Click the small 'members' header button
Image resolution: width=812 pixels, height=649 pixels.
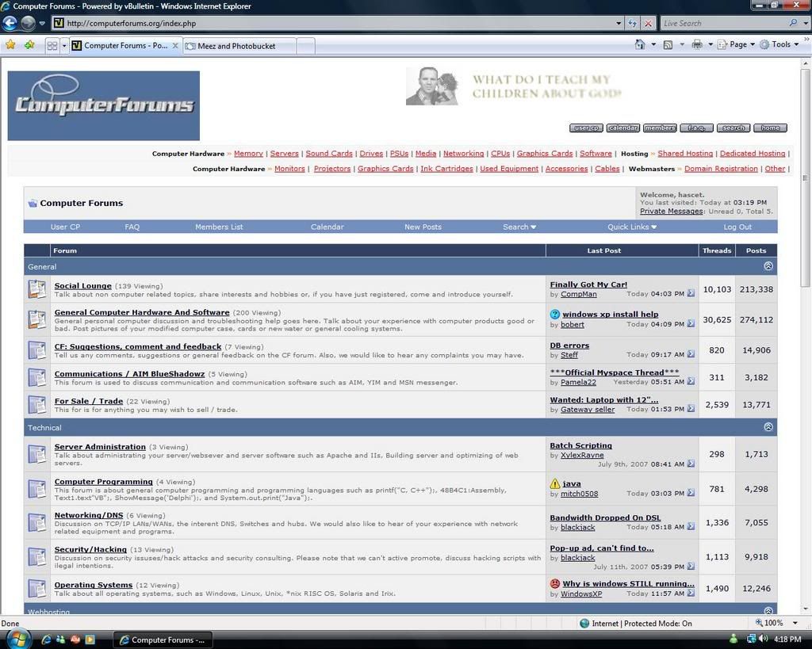point(660,128)
